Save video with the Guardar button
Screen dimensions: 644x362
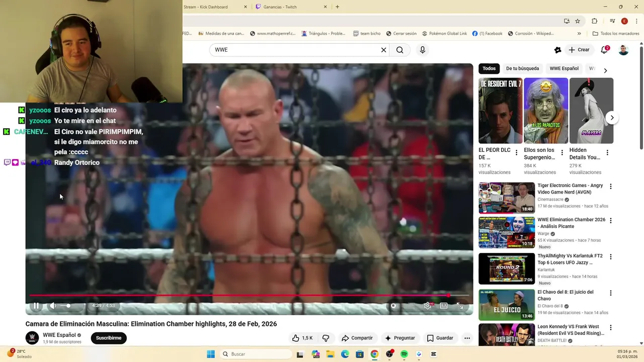click(x=440, y=338)
